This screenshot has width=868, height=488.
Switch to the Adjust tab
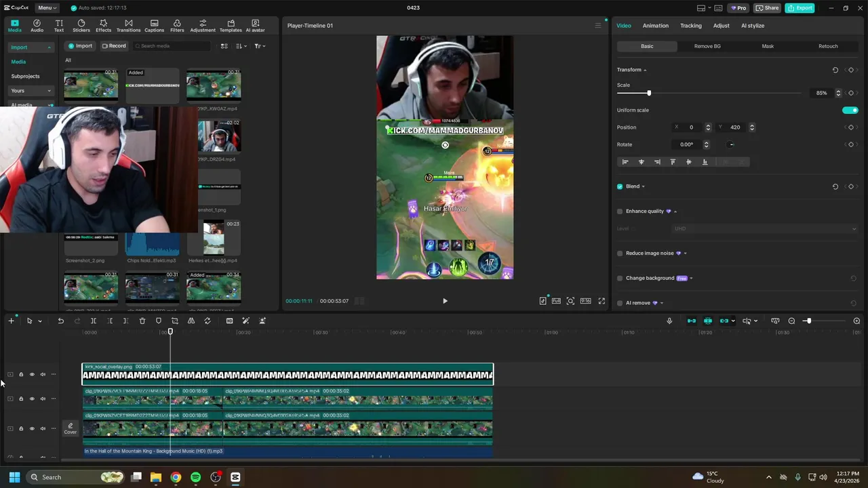721,26
